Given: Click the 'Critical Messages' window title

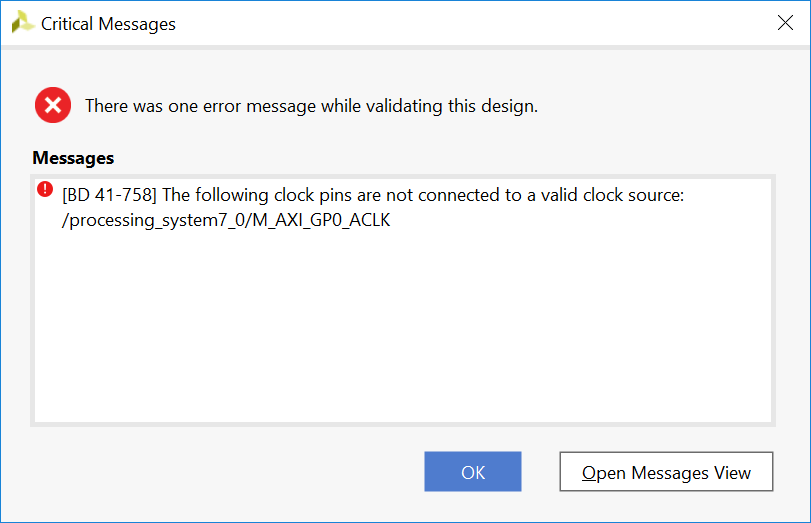Looking at the screenshot, I should [x=108, y=24].
